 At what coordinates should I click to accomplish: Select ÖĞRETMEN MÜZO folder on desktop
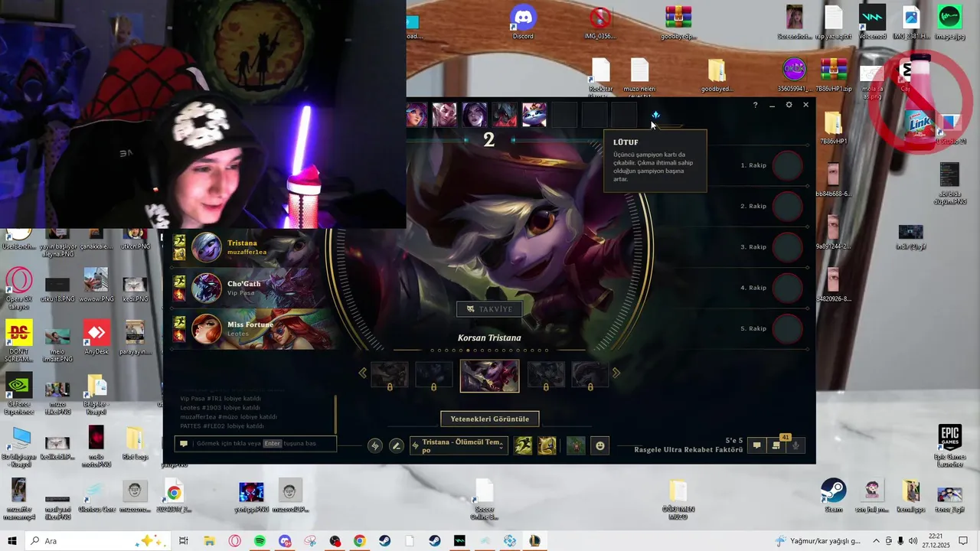pyautogui.click(x=678, y=500)
